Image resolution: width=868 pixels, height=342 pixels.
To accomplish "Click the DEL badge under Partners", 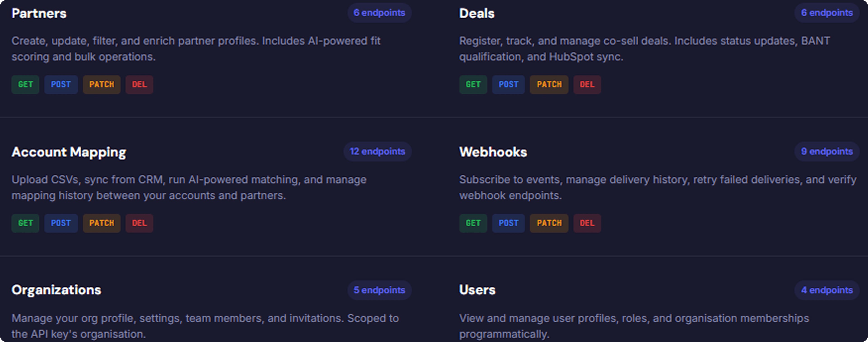I will [x=139, y=85].
